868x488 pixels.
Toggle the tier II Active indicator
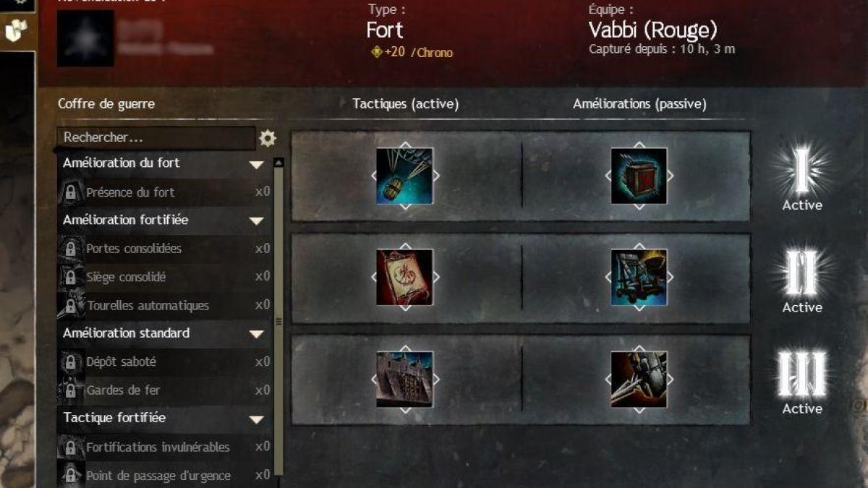pyautogui.click(x=802, y=281)
